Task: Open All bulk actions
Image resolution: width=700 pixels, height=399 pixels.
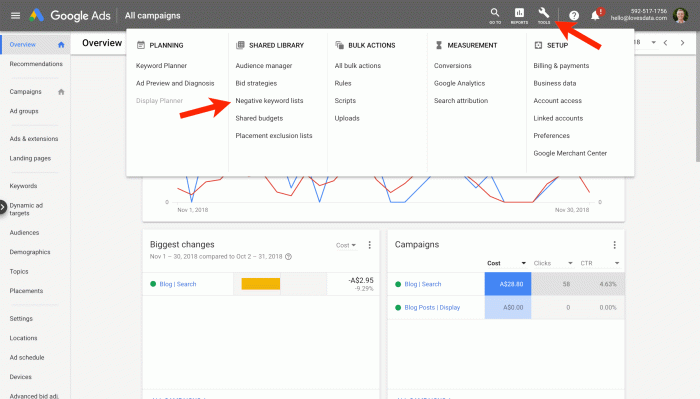Action: 358,66
